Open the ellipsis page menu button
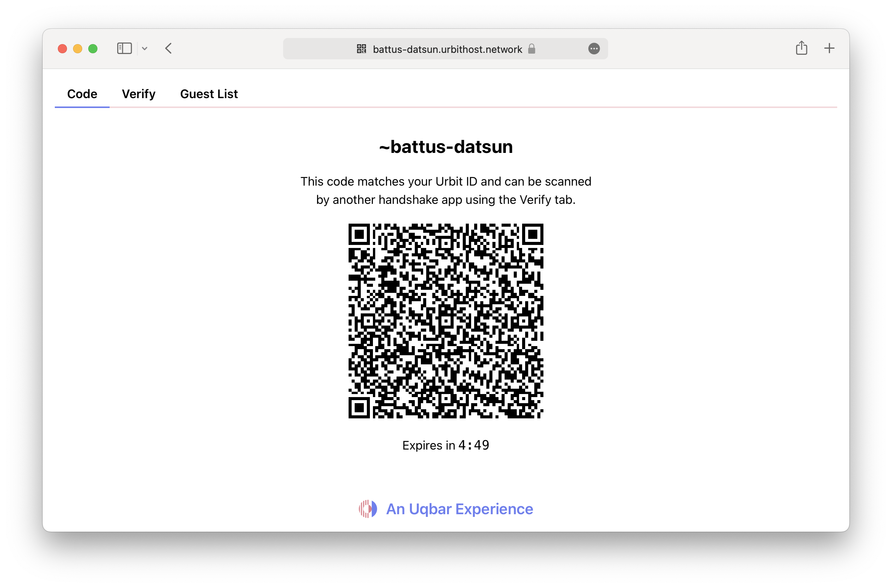 tap(594, 49)
